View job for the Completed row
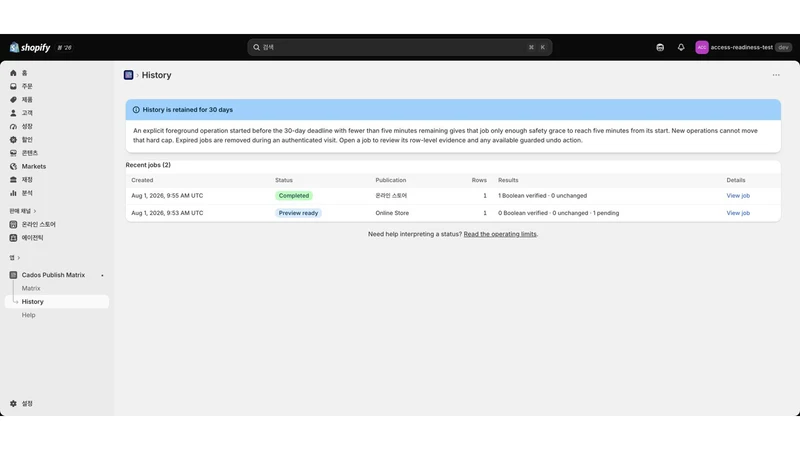This screenshot has width=800, height=450. click(x=738, y=196)
